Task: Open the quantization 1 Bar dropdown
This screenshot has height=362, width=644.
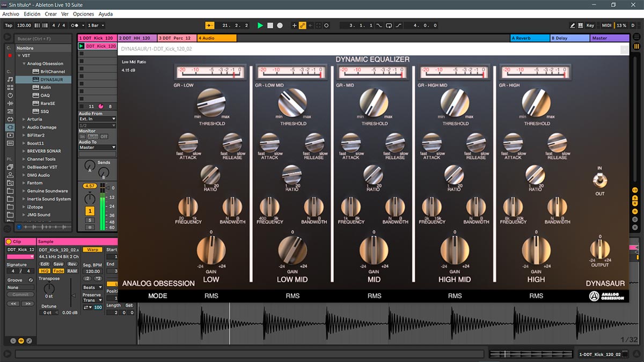Action: coord(96,25)
